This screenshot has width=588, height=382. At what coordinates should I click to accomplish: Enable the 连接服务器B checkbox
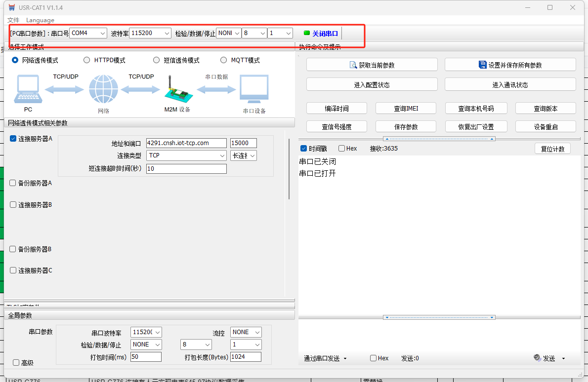(x=13, y=204)
